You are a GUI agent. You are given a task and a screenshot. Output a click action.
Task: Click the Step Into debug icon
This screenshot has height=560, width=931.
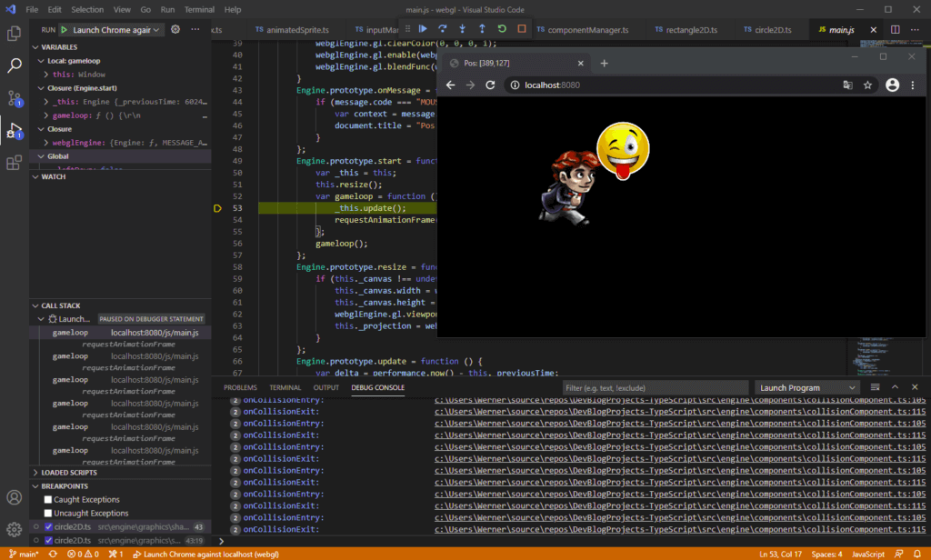pos(463,29)
